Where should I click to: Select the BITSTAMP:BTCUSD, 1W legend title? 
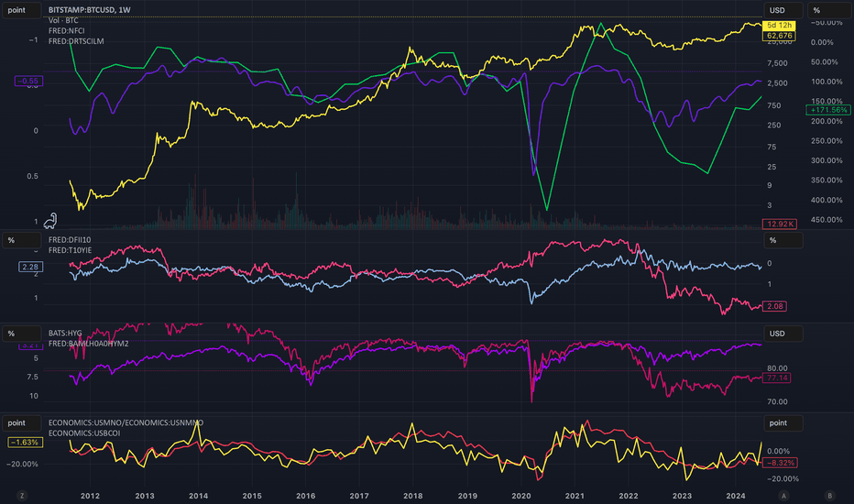click(89, 10)
